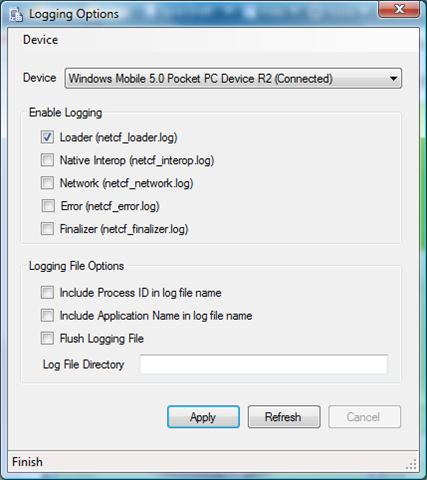
Task: Tick the Error log checkbox
Action: point(48,206)
